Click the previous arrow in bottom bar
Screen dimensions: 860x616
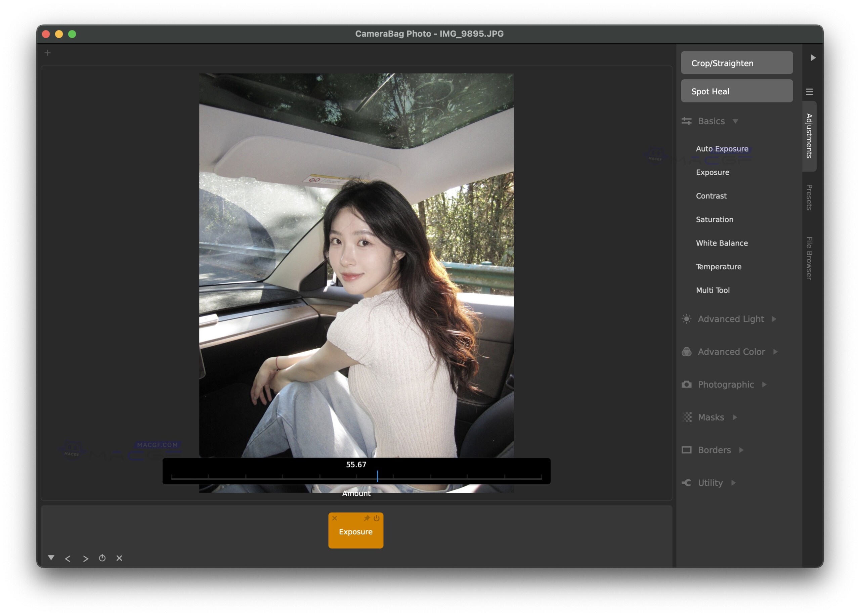pos(68,558)
